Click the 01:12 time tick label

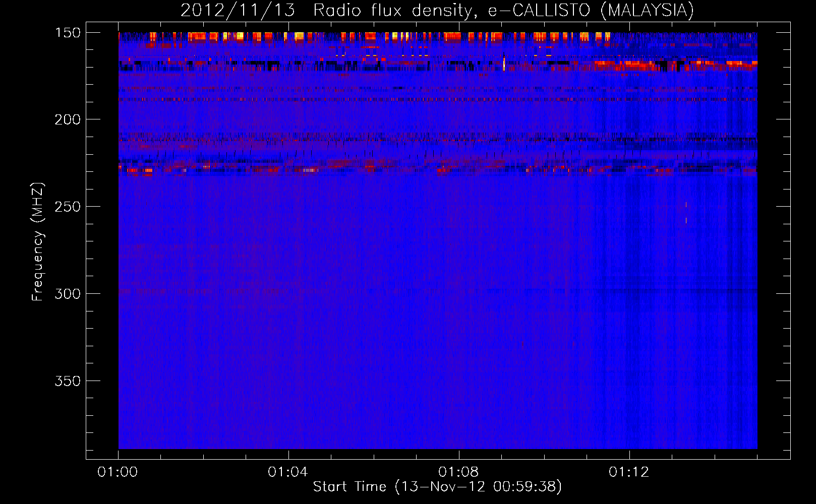pyautogui.click(x=629, y=472)
